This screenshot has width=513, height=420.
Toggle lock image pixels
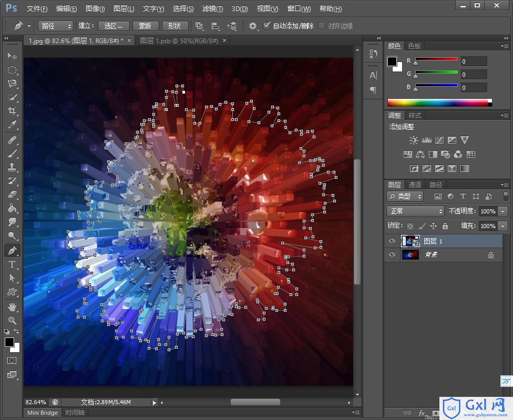pos(422,226)
